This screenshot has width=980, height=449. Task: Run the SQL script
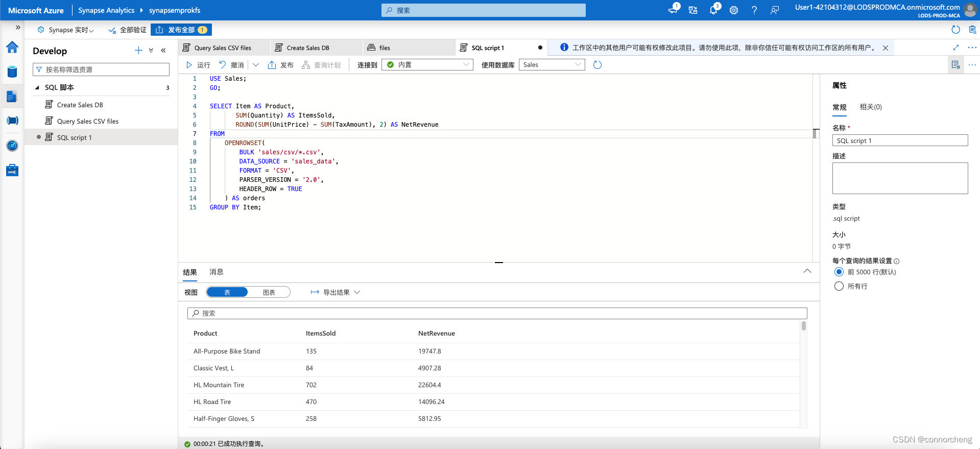click(198, 65)
